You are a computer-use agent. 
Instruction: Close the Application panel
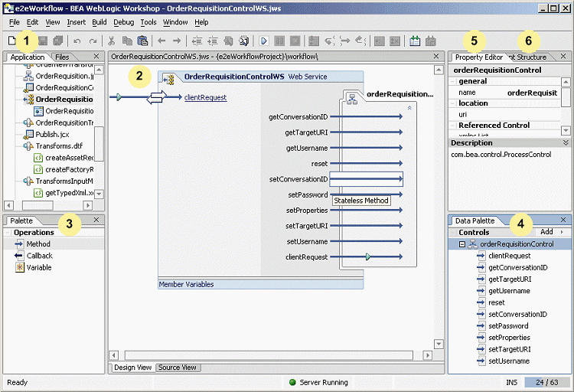96,56
